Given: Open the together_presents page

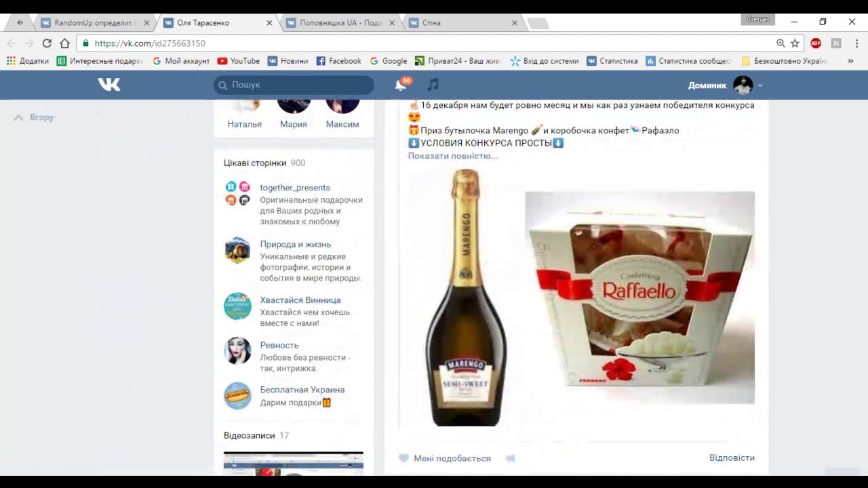Looking at the screenshot, I should [x=295, y=188].
